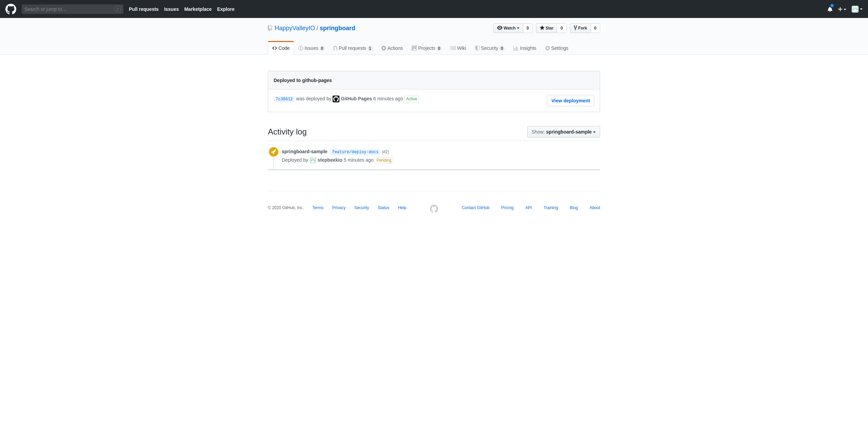Image resolution: width=868 pixels, height=445 pixels.
Task: Fork the repository
Action: [580, 28]
